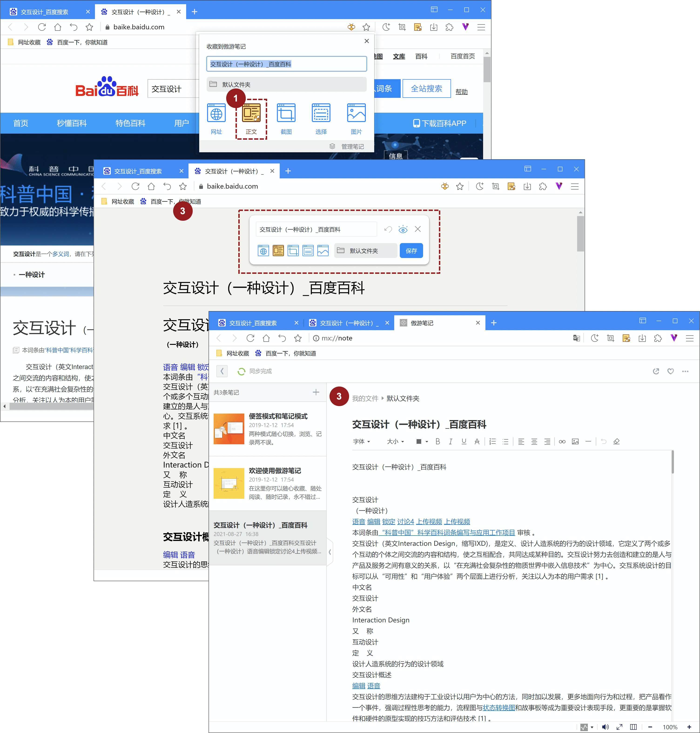Open 特色百科 in the Baidu Baike navigation bar
Viewport: 700px width, 733px height.
(130, 123)
